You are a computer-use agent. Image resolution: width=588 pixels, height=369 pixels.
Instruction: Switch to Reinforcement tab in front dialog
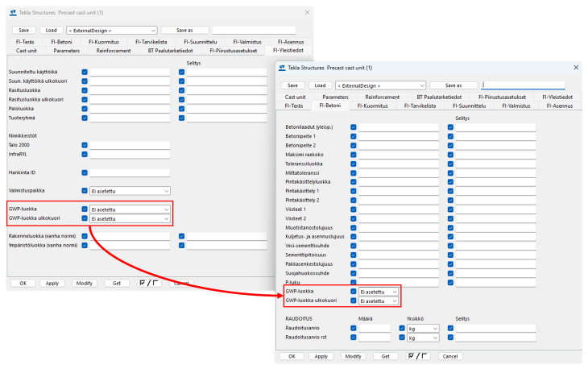coord(382,97)
